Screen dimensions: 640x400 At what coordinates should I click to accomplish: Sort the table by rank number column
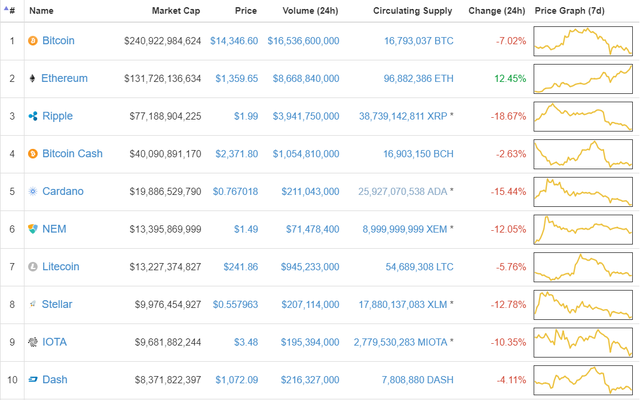click(x=11, y=11)
